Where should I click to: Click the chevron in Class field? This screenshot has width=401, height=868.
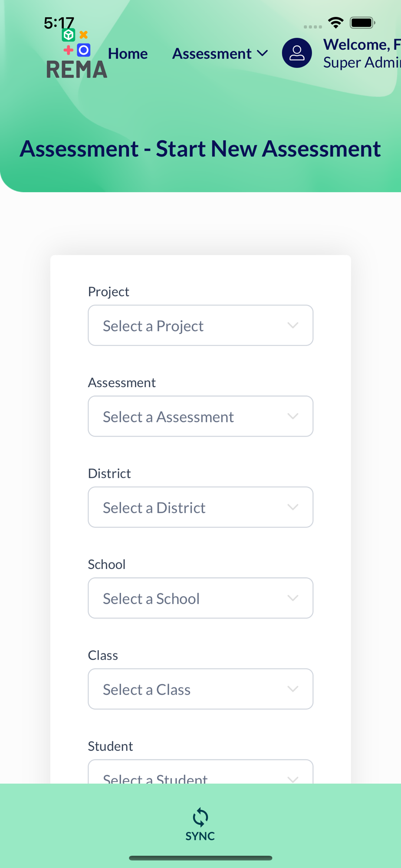(x=293, y=689)
